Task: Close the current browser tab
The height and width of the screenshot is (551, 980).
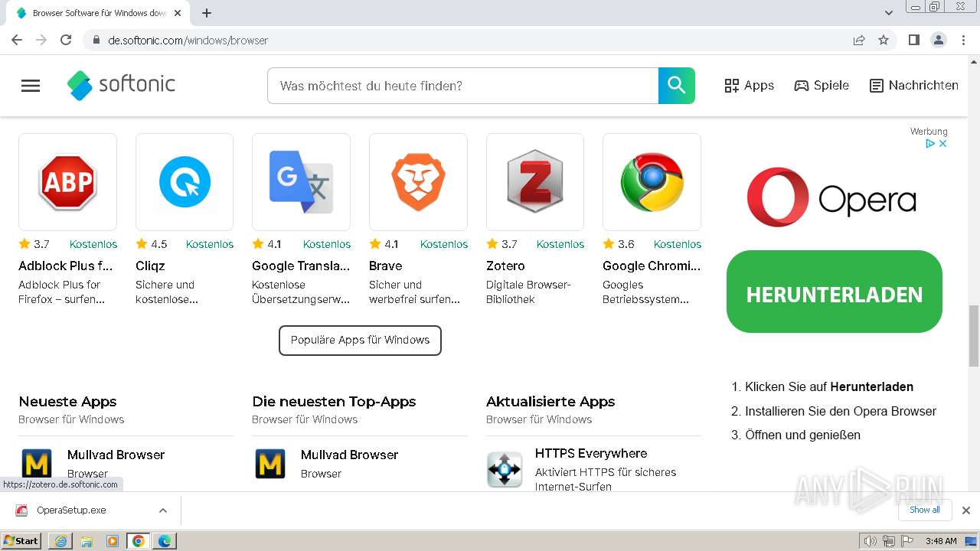Action: [x=177, y=13]
